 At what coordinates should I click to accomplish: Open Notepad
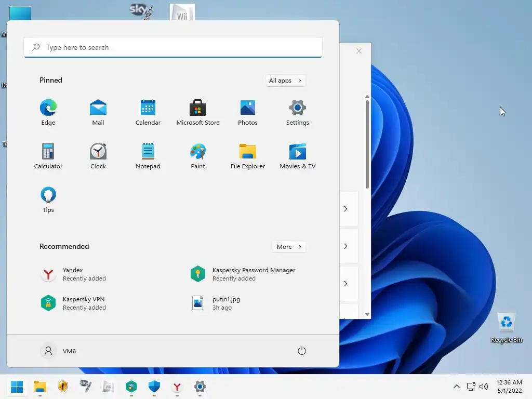click(148, 156)
